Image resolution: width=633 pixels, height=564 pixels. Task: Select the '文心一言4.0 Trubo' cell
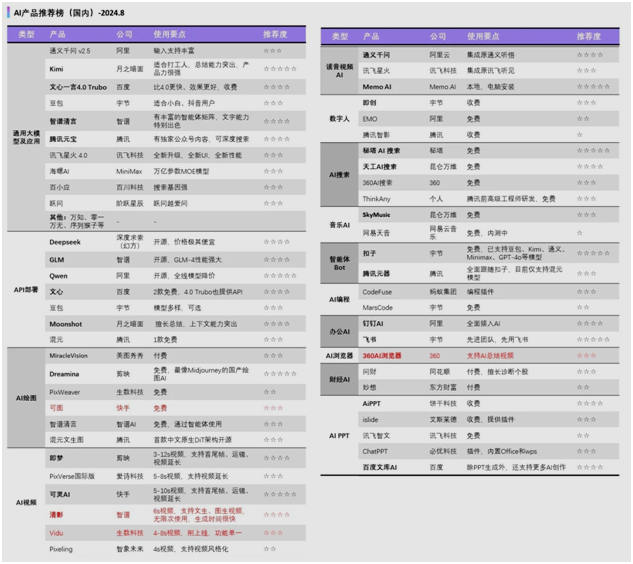click(78, 87)
